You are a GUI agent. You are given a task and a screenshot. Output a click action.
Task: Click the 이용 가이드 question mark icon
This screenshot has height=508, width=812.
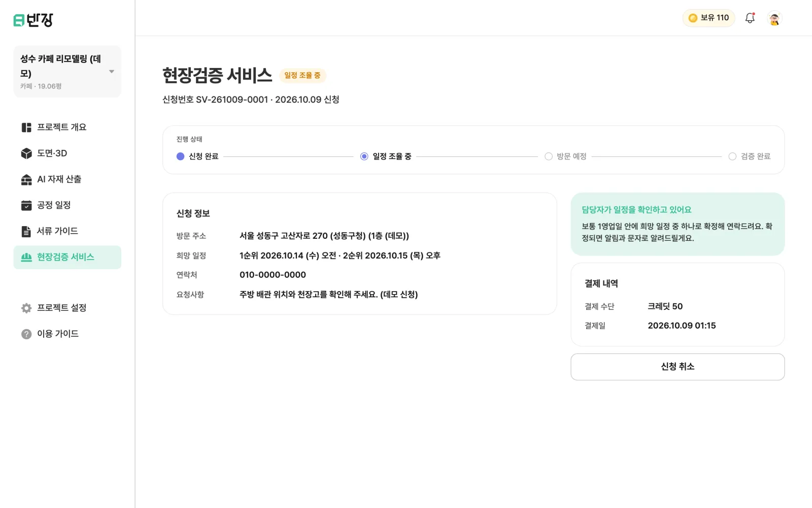(x=26, y=334)
